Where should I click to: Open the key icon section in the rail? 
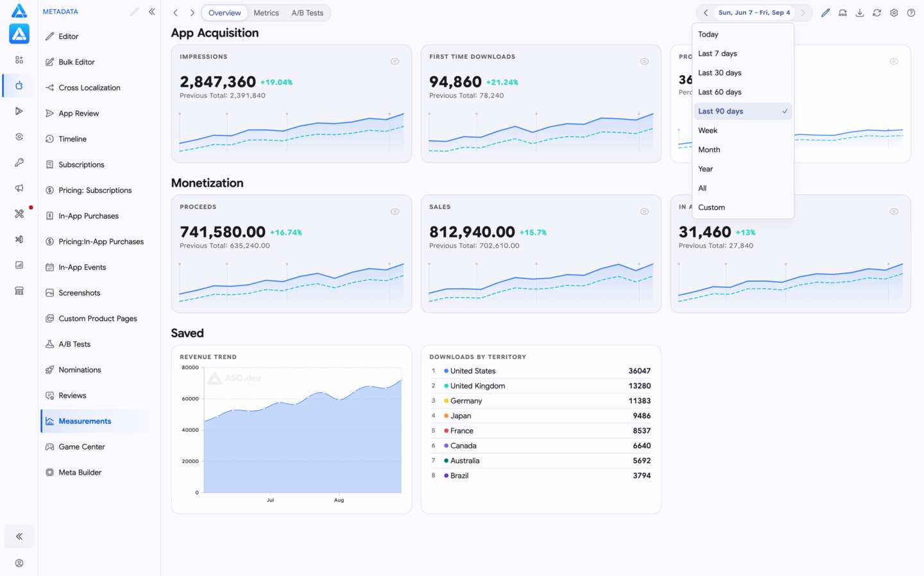tap(19, 162)
